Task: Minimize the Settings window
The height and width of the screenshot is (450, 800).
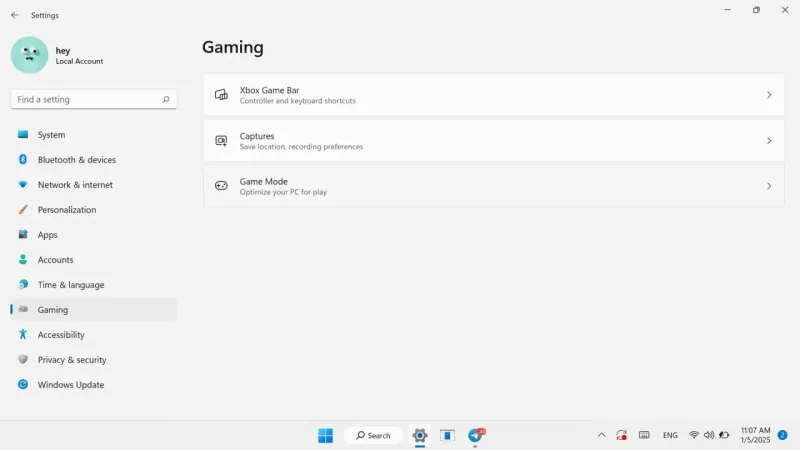Action: 728,10
